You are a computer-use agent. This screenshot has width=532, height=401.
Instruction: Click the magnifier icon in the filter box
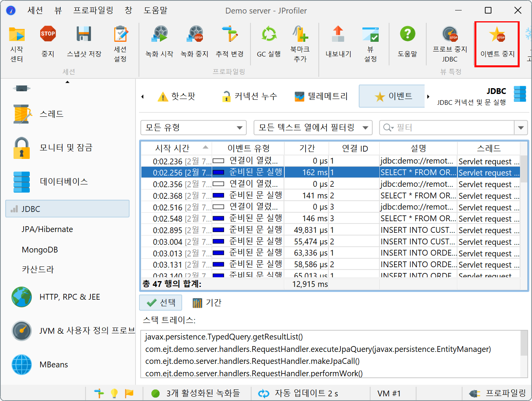pos(388,128)
